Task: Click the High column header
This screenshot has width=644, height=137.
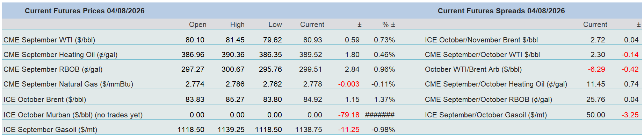Action: pyautogui.click(x=237, y=25)
